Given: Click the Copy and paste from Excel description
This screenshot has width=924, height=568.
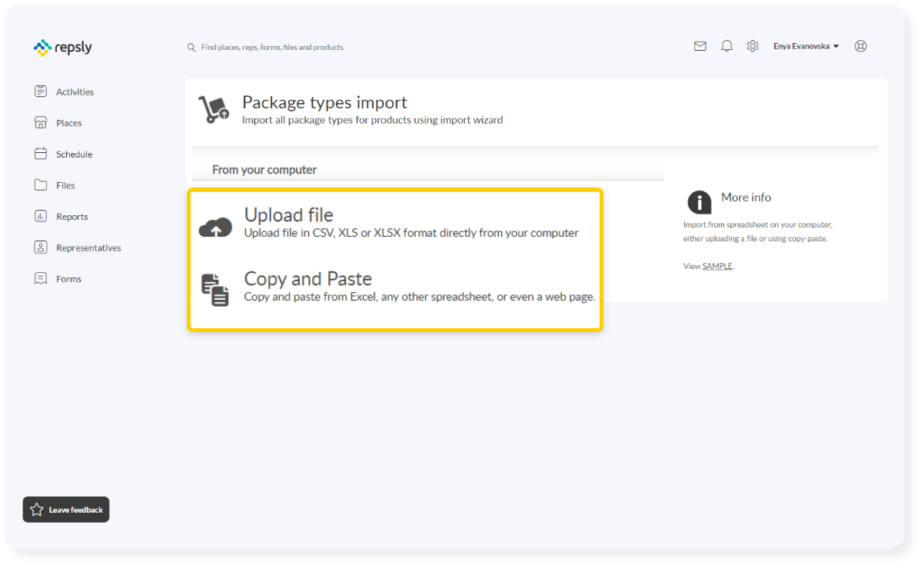Looking at the screenshot, I should click(x=420, y=297).
